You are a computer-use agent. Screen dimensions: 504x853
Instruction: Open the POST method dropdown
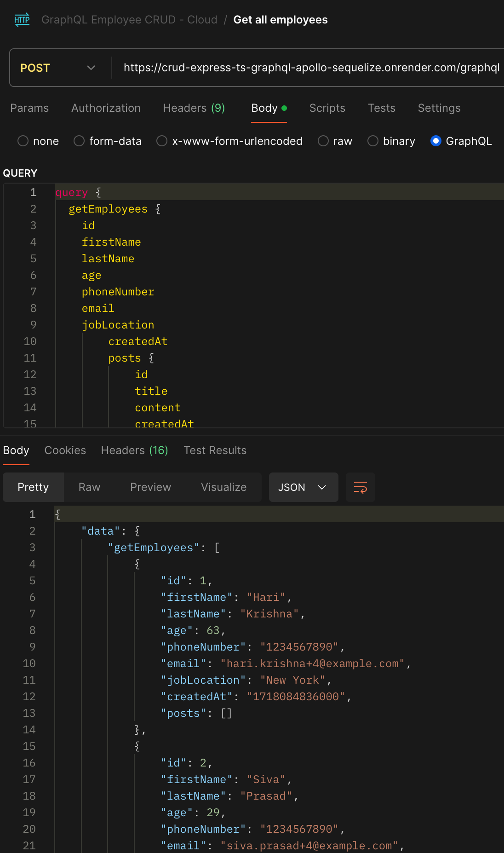tap(58, 68)
